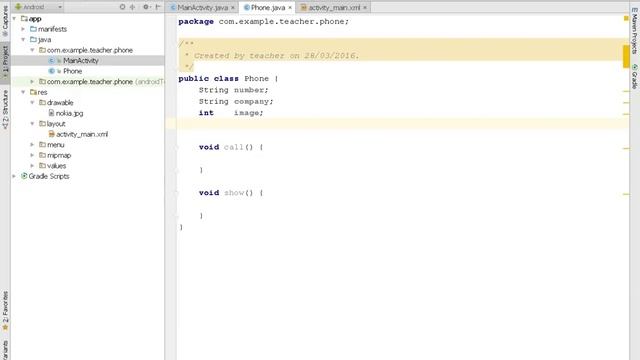This screenshot has width=640, height=360.
Task: Collapse the drawable folder
Action: coord(32,103)
